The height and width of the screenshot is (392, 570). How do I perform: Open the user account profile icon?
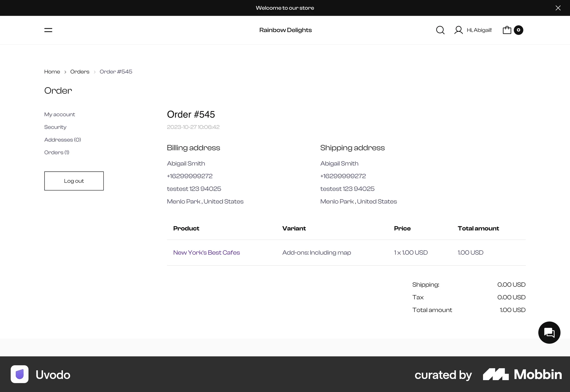458,30
